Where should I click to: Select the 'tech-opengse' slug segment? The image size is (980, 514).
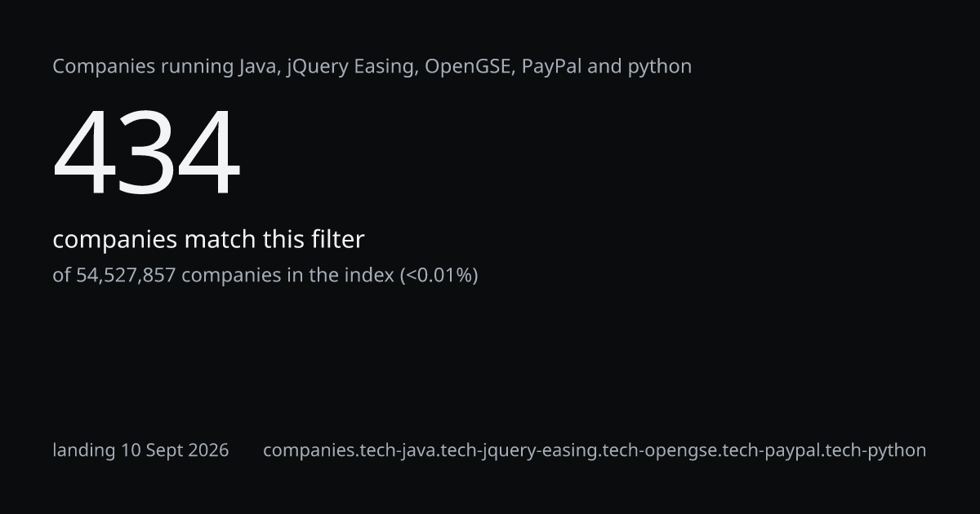click(x=654, y=450)
